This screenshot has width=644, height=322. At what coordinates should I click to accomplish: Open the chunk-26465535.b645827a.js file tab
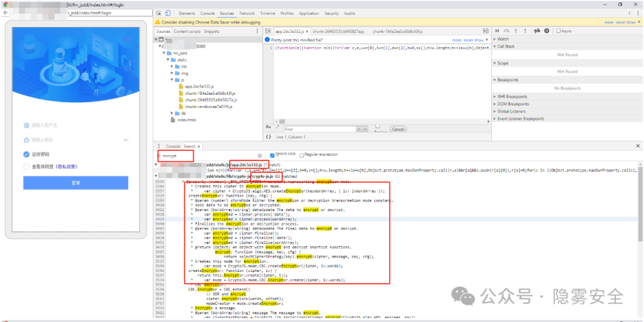[x=338, y=31]
